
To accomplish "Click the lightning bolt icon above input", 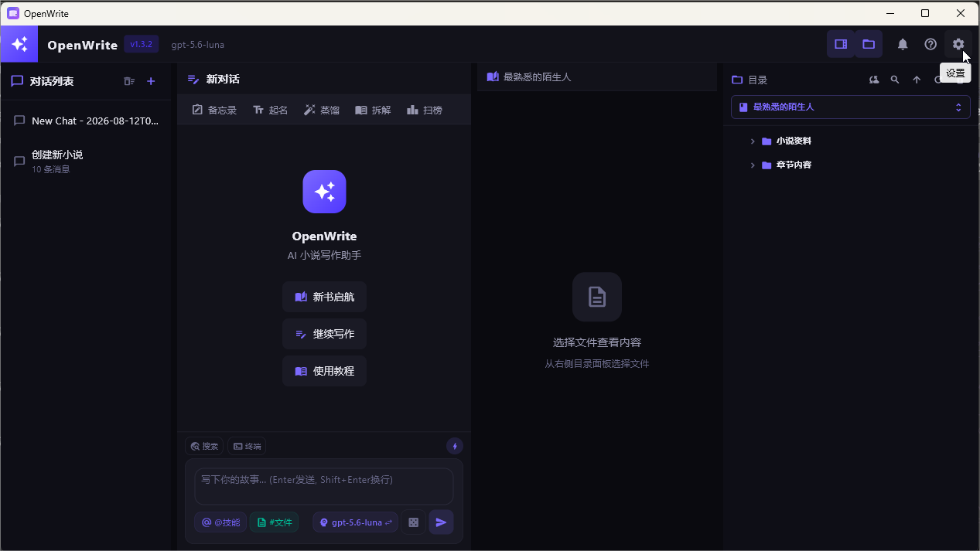I will [455, 446].
